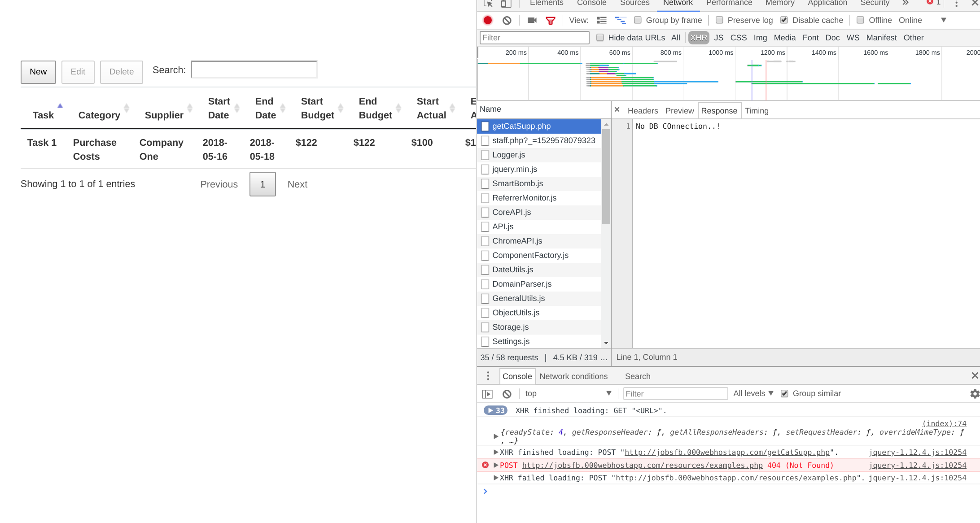Open the (index):74 source link
Viewport: 980px width, 523px height.
tap(944, 423)
